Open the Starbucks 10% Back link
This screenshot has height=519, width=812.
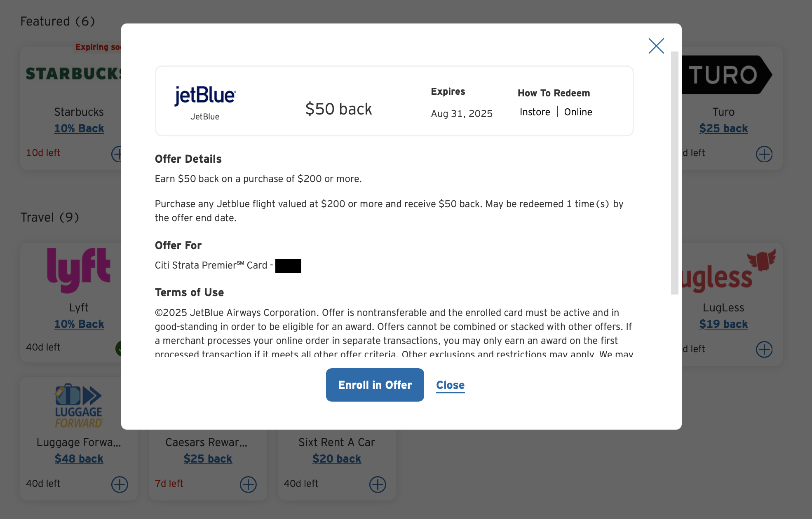[x=79, y=129]
